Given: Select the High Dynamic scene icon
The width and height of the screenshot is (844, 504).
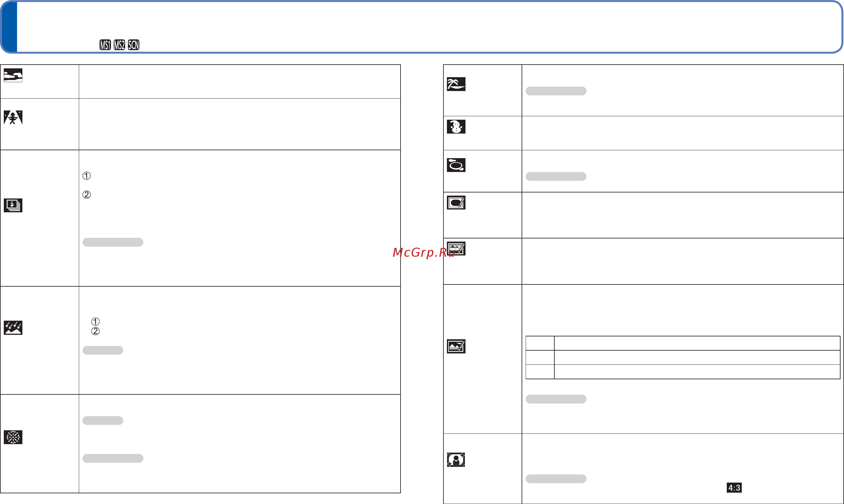Looking at the screenshot, I should (456, 346).
